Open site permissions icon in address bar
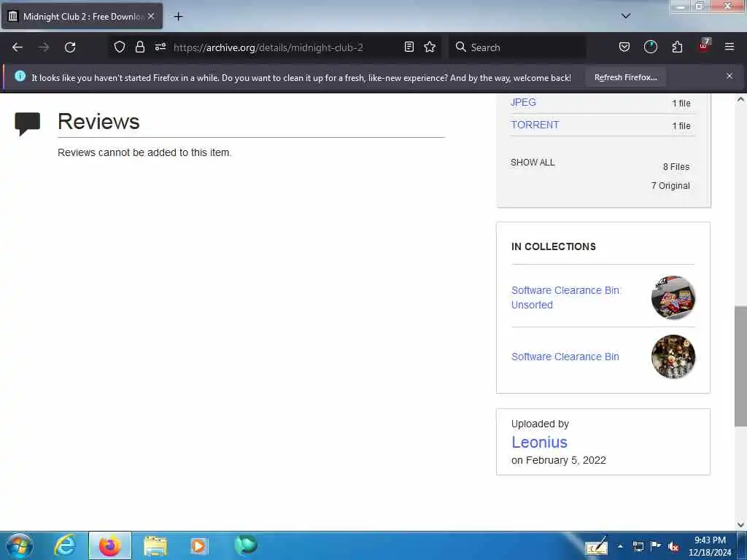 [x=160, y=47]
